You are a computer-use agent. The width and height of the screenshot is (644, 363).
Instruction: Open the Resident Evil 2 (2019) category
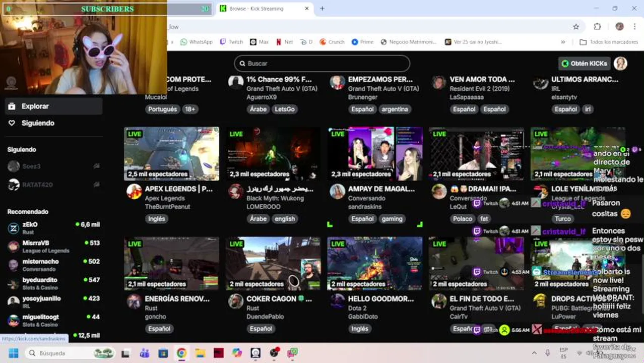pyautogui.click(x=480, y=89)
